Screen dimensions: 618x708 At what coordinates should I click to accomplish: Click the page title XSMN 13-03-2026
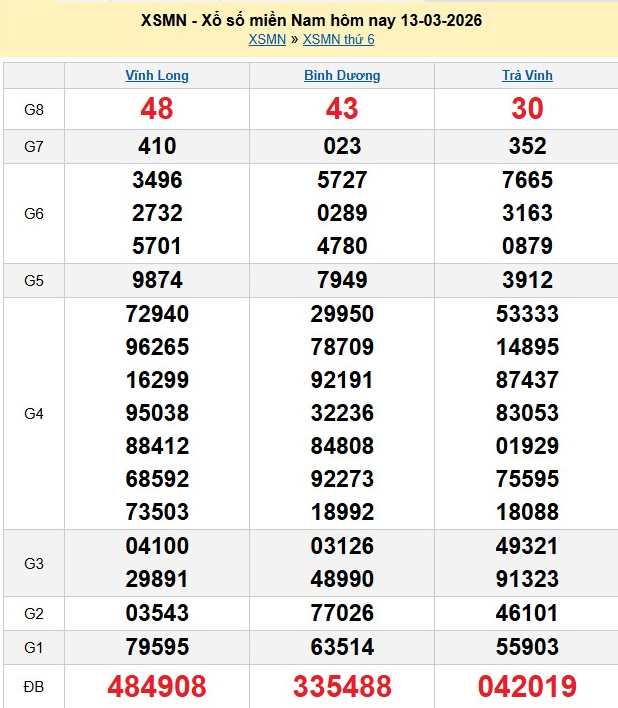[311, 20]
